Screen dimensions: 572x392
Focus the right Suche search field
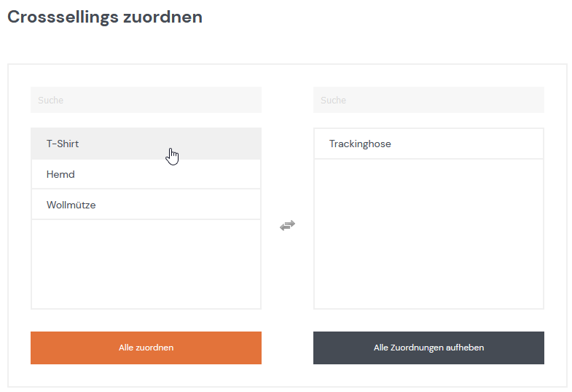click(428, 100)
